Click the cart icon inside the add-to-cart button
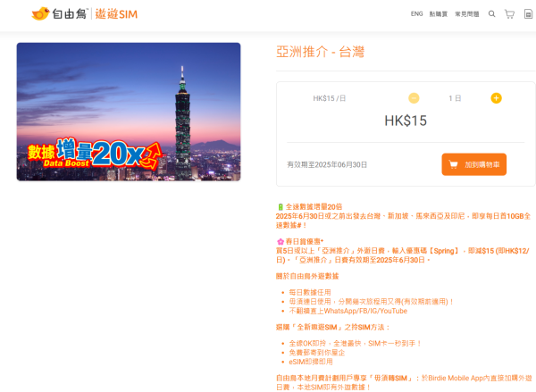Image resolution: width=536 pixels, height=392 pixels. (453, 164)
